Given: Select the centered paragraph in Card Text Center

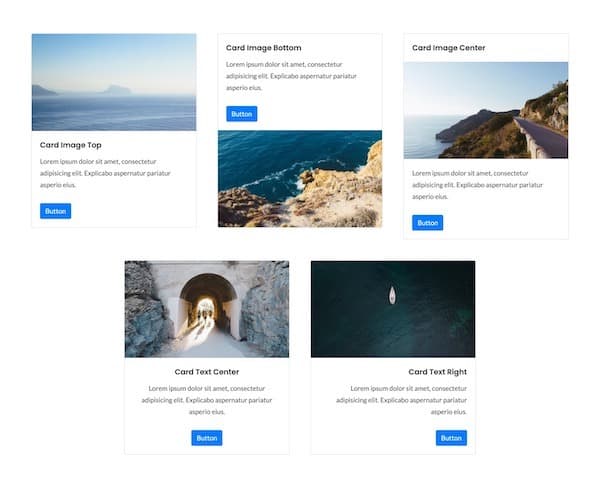Looking at the screenshot, I should [207, 400].
